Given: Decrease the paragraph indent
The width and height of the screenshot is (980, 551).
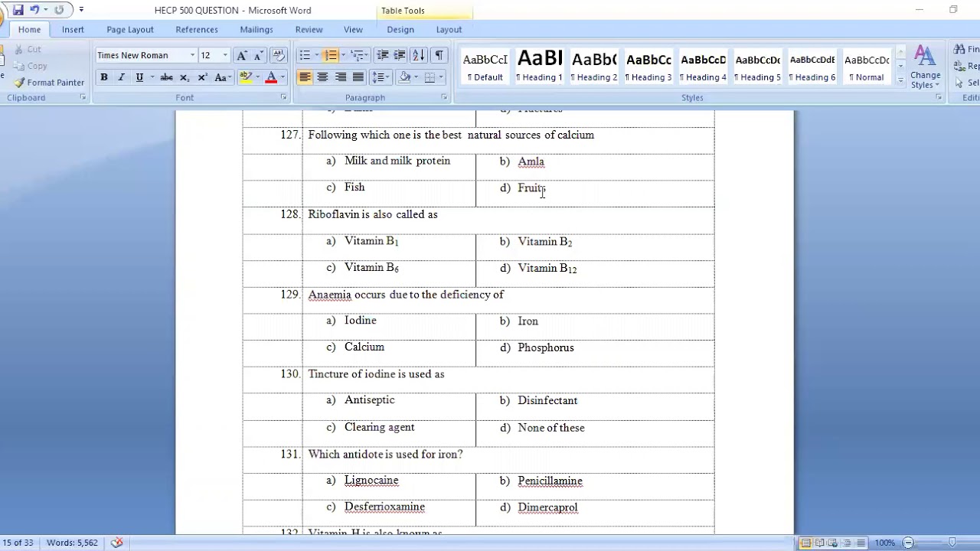Looking at the screenshot, I should pos(382,55).
